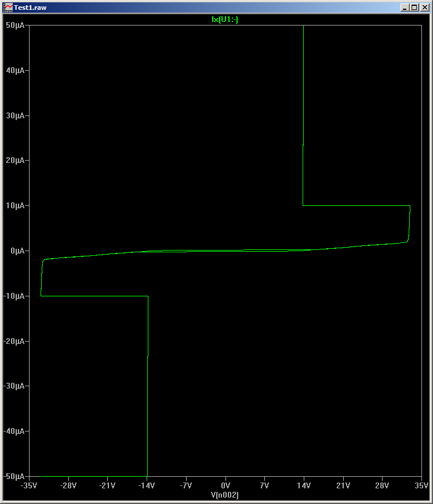Minimize the Test1.raw window
The height and width of the screenshot is (504, 433).
[405, 8]
